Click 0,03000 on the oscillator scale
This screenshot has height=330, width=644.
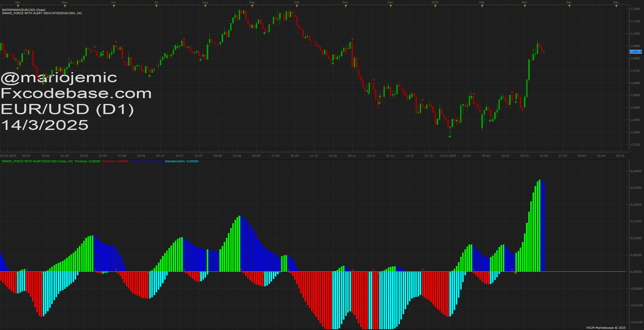coord(636,171)
